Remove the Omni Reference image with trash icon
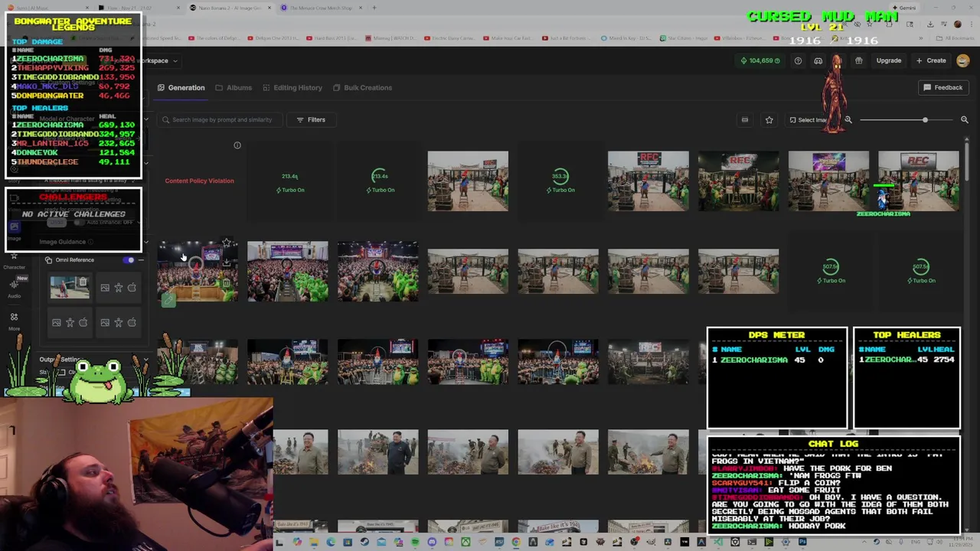The height and width of the screenshot is (551, 980). (x=83, y=282)
